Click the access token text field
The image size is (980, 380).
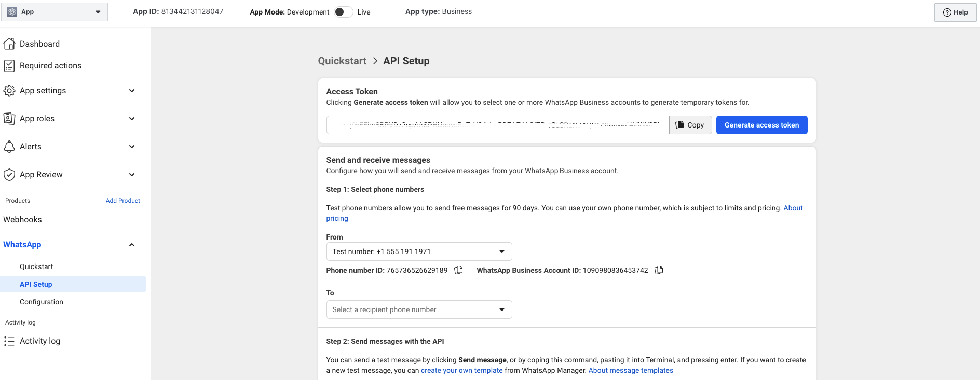[x=498, y=125]
